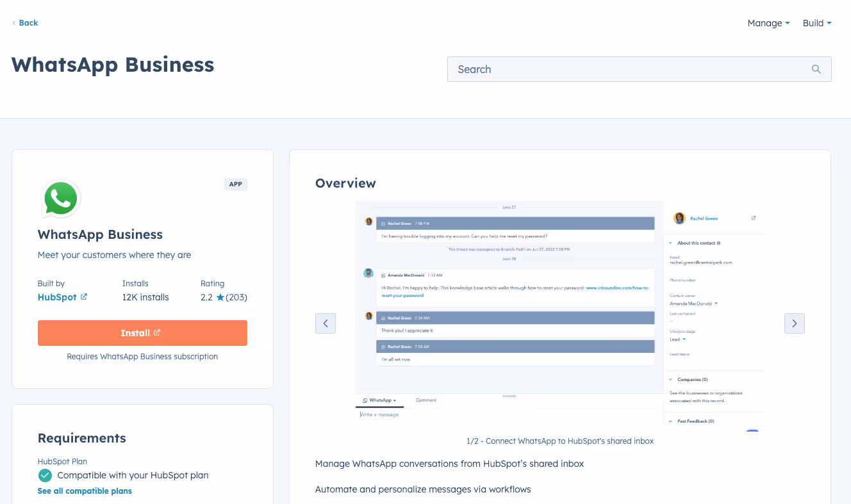
Task: Click the rating star icon
Action: pos(220,297)
